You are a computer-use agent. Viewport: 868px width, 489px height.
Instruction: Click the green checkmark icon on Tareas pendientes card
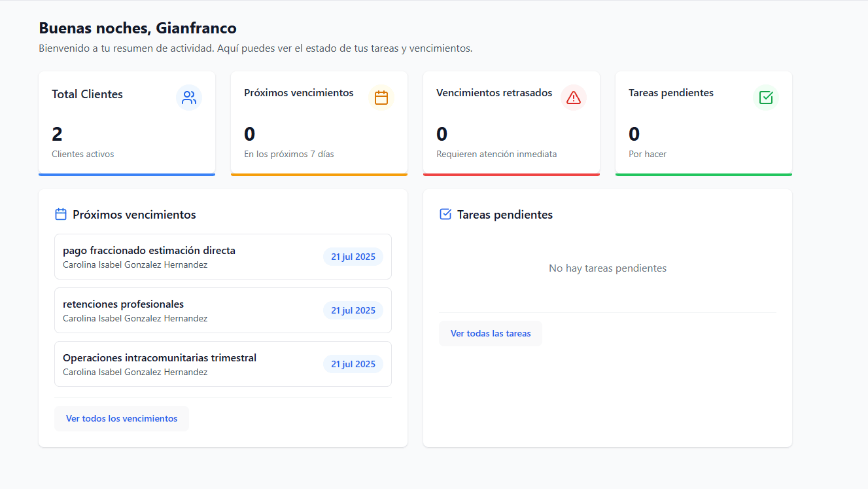[x=765, y=98]
